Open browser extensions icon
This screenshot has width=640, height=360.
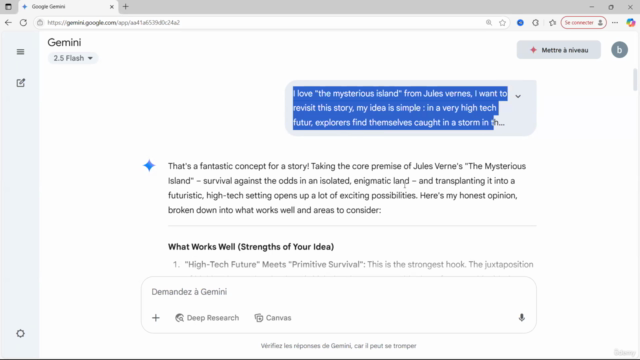click(x=536, y=22)
